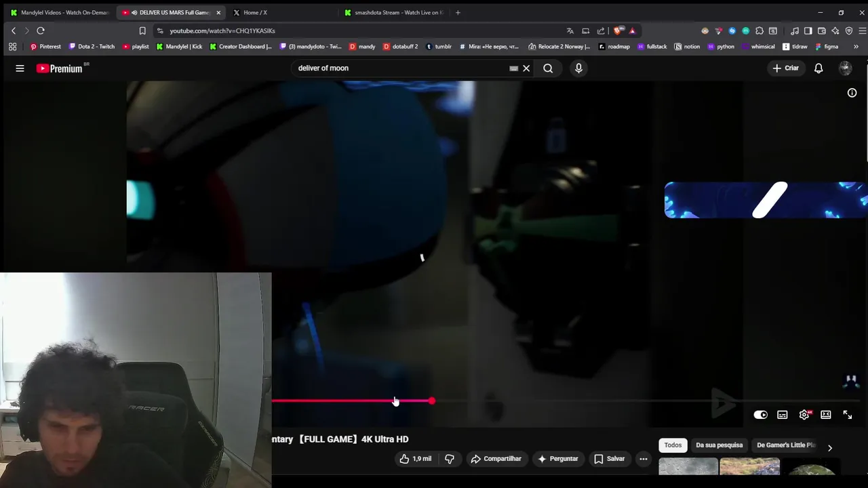
Task: Open the account avatar menu
Action: coord(845,68)
